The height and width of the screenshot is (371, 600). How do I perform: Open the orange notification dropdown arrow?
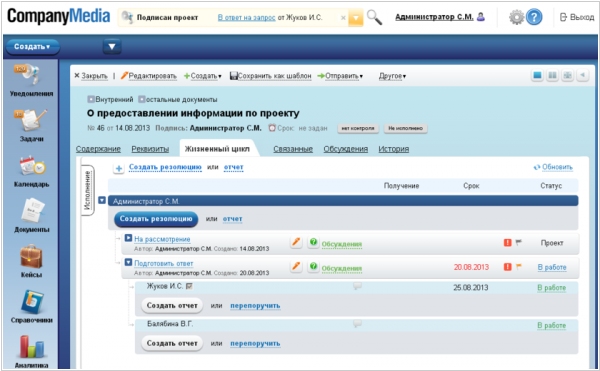(x=355, y=18)
